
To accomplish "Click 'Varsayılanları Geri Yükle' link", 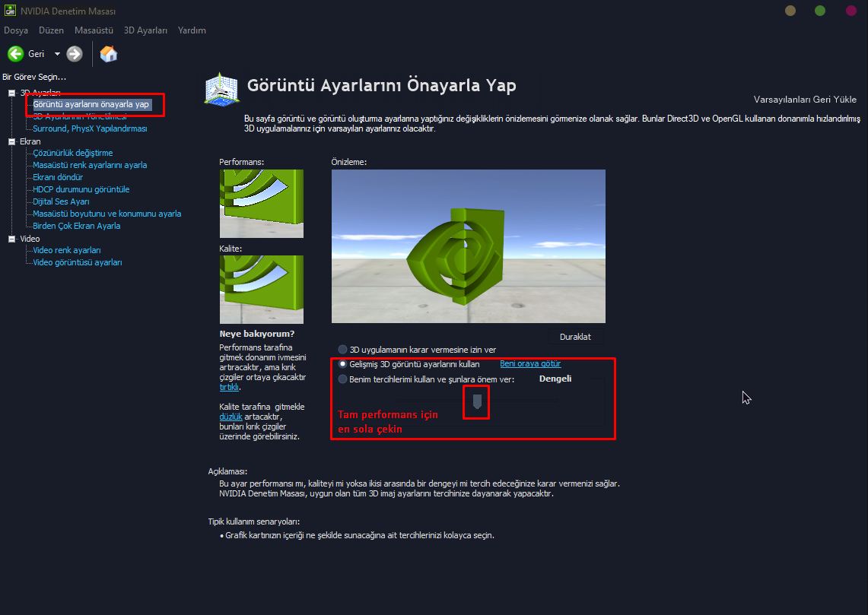I will pos(805,100).
